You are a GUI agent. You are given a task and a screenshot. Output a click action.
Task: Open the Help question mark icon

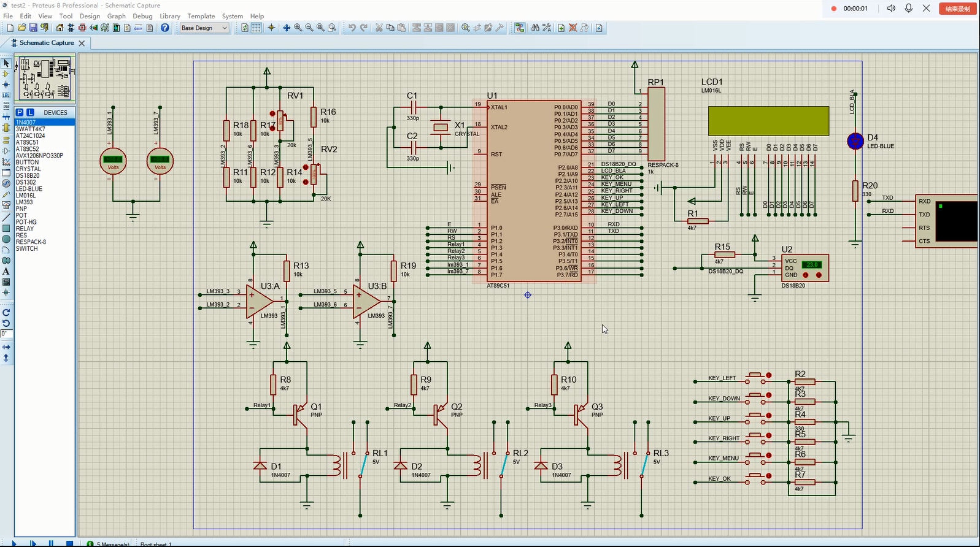click(x=165, y=28)
